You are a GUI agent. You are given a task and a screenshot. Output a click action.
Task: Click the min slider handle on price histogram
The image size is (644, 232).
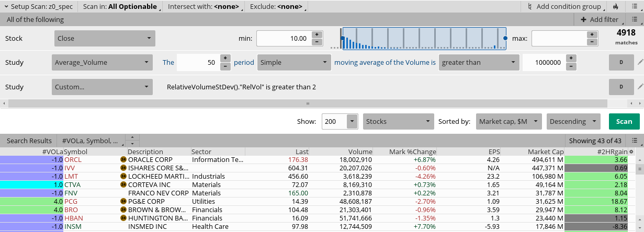[342, 38]
